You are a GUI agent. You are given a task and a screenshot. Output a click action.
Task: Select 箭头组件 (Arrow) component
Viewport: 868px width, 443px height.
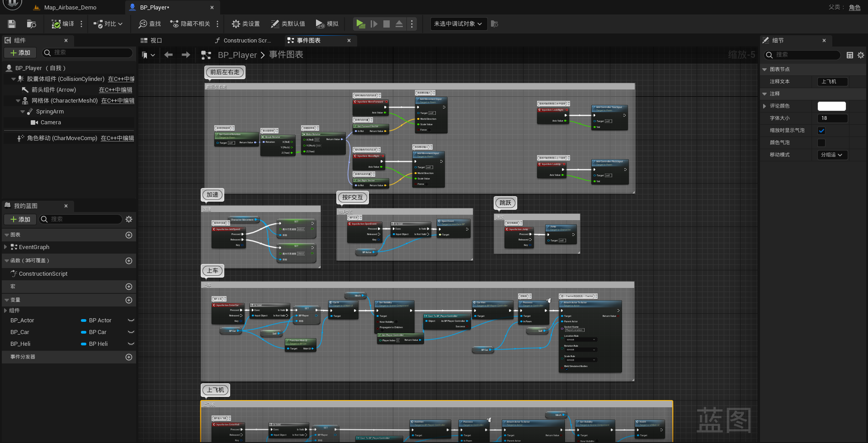point(53,90)
